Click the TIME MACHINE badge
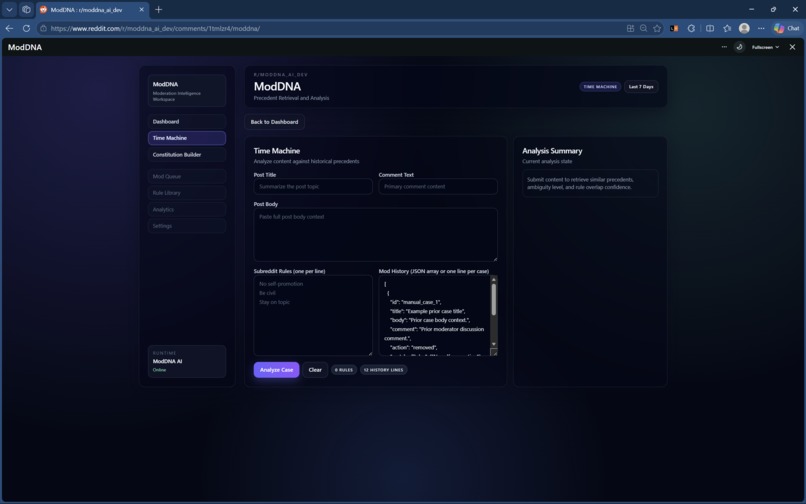The height and width of the screenshot is (504, 806). [600, 86]
